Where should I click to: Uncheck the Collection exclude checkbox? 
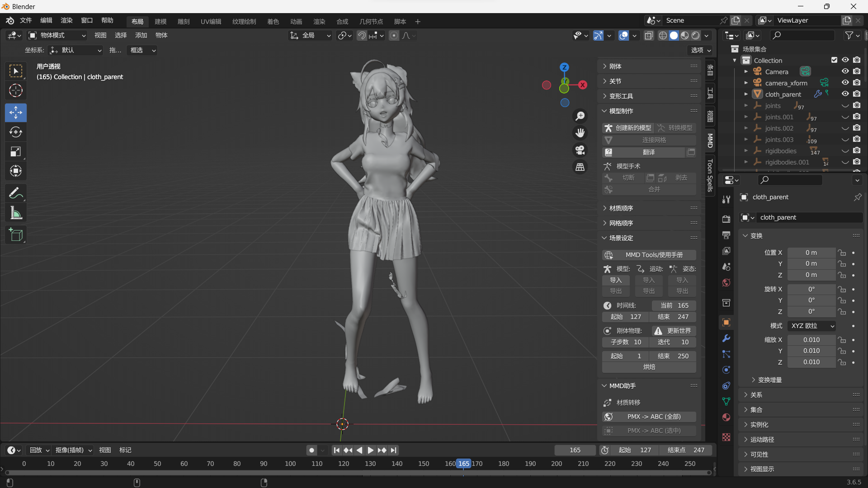pyautogui.click(x=834, y=60)
